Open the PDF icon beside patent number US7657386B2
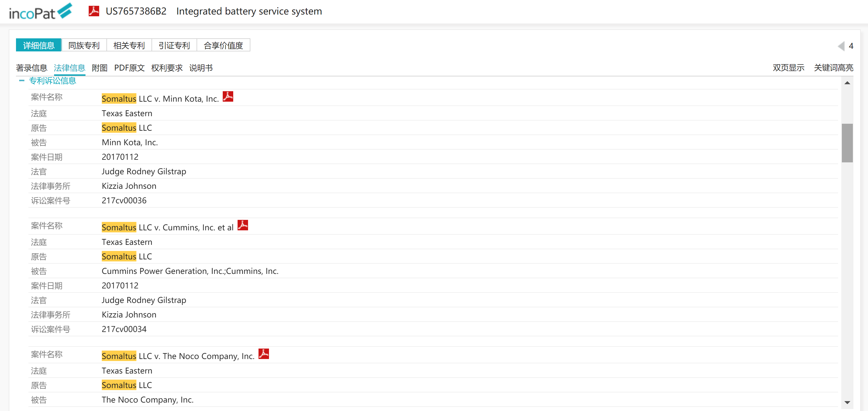This screenshot has width=868, height=411. click(94, 11)
